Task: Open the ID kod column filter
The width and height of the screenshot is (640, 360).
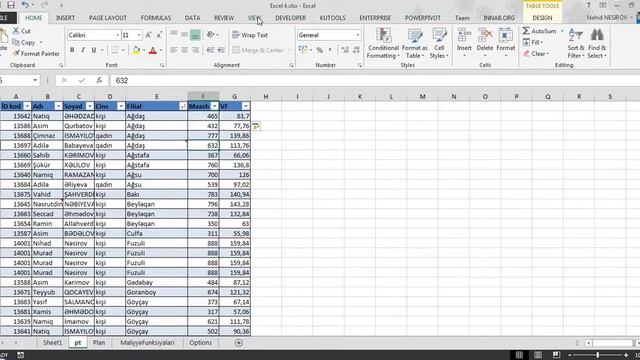Action: click(x=27, y=106)
